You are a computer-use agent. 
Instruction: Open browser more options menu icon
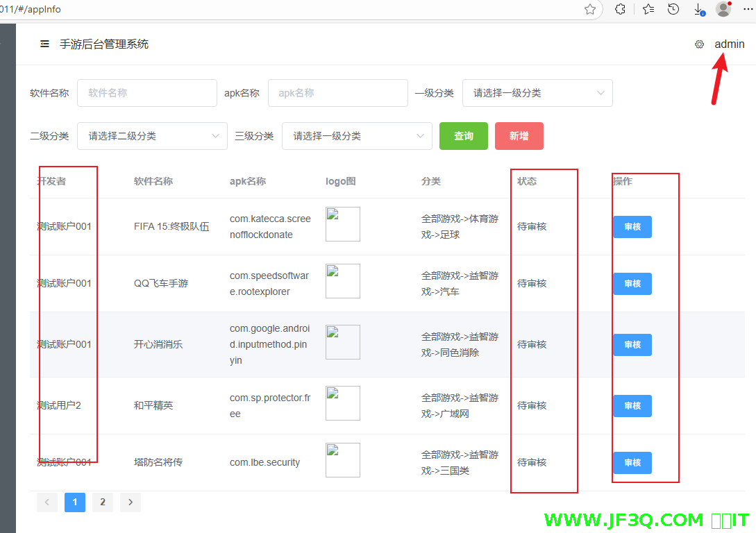[748, 9]
